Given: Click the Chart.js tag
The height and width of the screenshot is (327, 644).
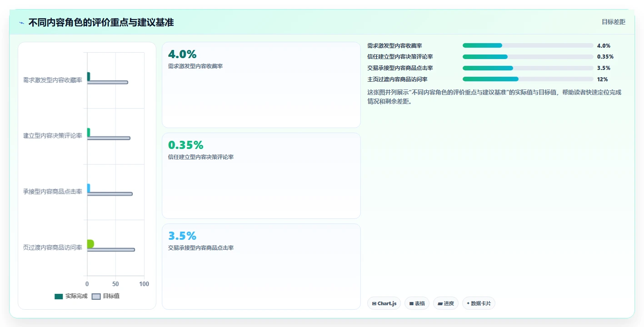Looking at the screenshot, I should 384,303.
